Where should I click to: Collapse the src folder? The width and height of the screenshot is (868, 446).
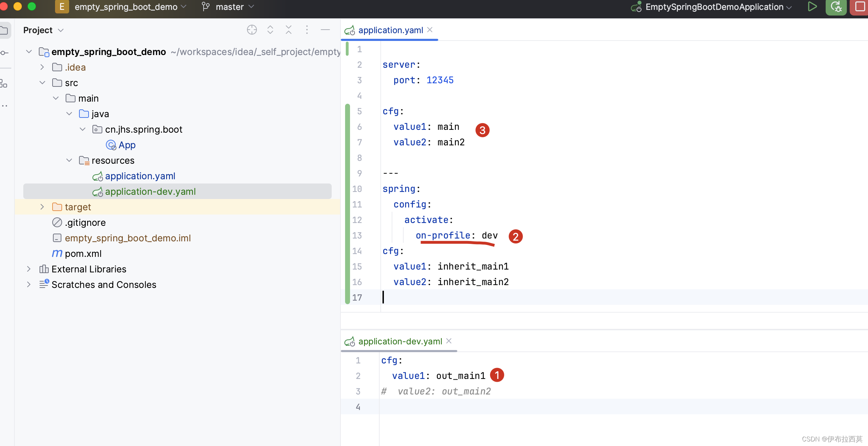pos(42,83)
